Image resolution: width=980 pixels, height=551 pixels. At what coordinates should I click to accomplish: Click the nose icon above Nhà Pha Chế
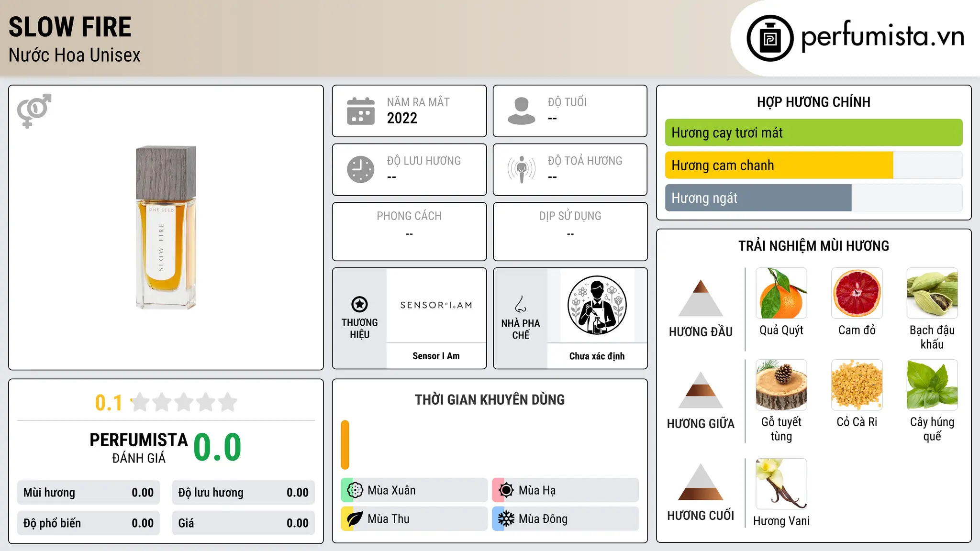coord(521,304)
